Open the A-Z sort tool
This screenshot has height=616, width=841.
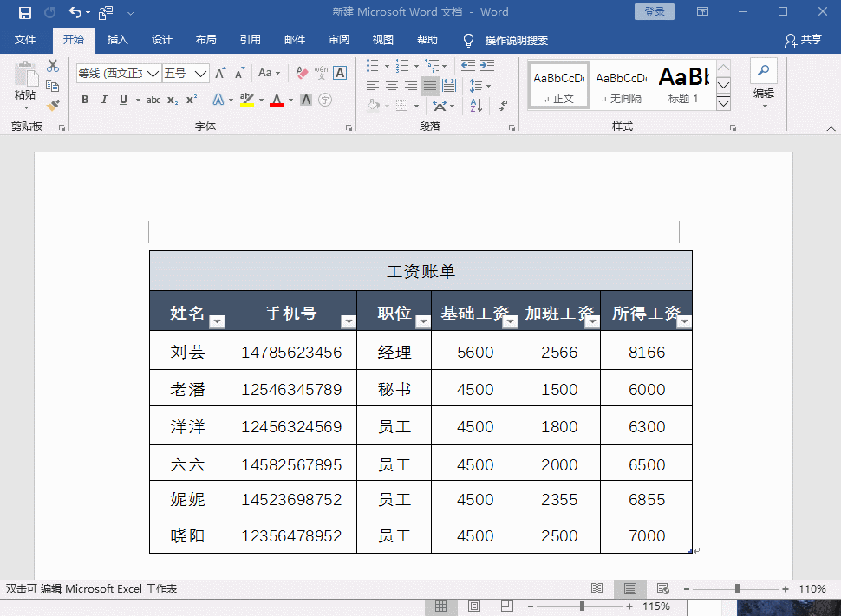click(477, 104)
